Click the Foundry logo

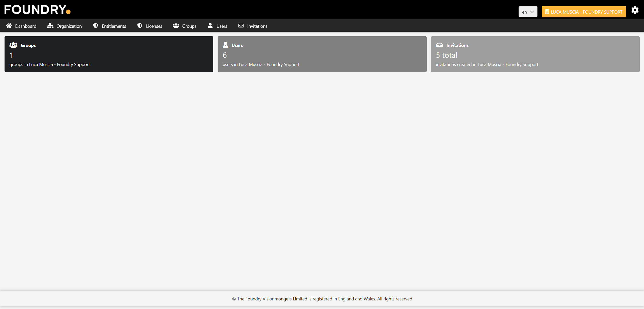coord(38,10)
